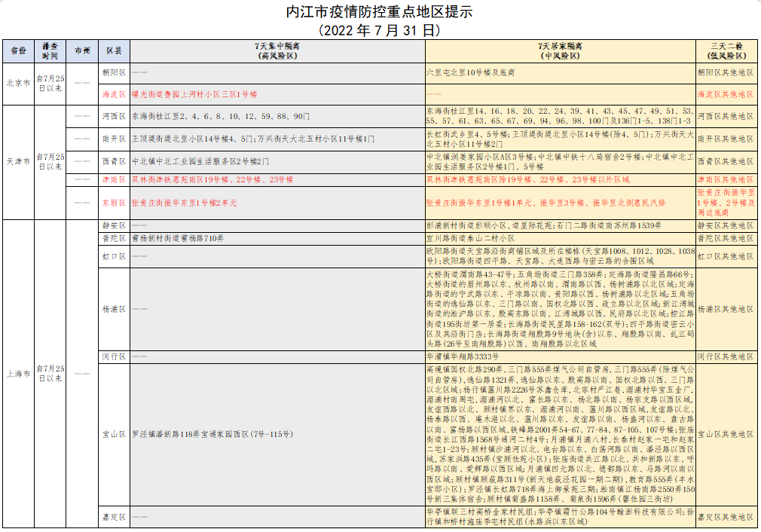Click the 7天集中隔离 (高风险区) header
The width and height of the screenshot is (761, 532).
pos(277,51)
